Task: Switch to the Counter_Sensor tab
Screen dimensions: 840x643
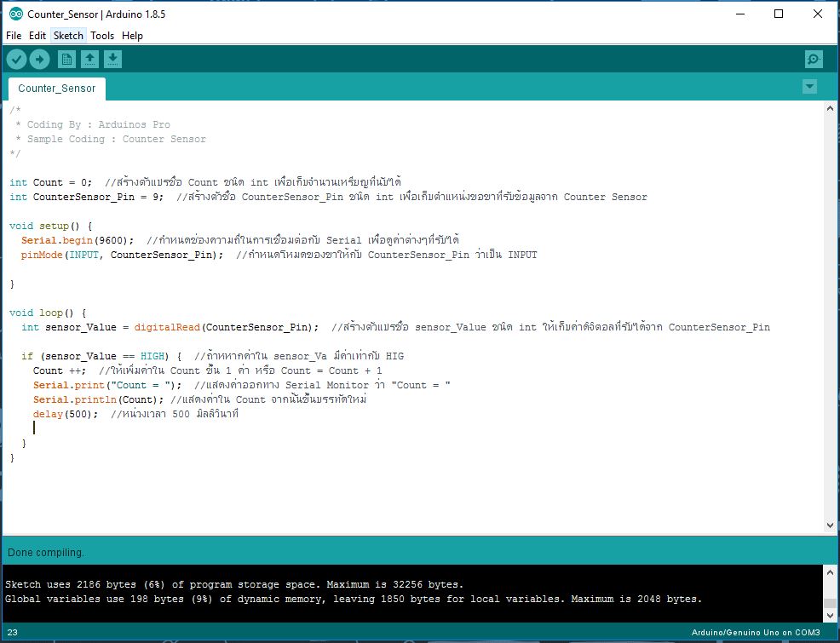Action: tap(56, 88)
